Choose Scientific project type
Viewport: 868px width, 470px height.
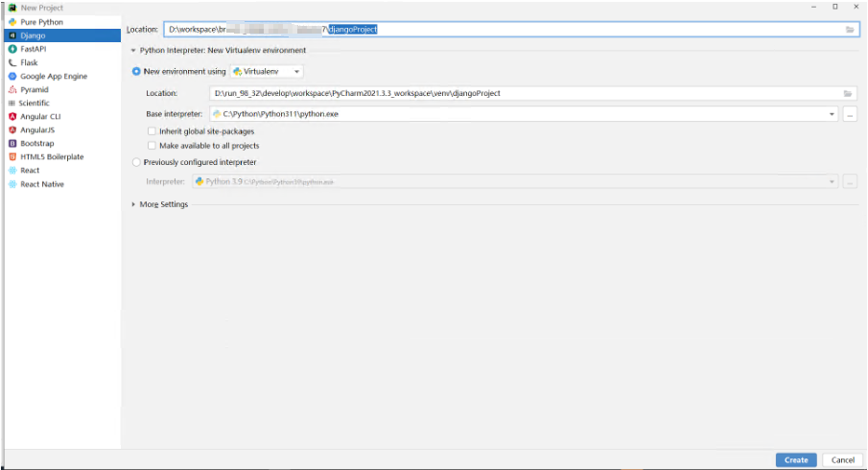[x=34, y=103]
